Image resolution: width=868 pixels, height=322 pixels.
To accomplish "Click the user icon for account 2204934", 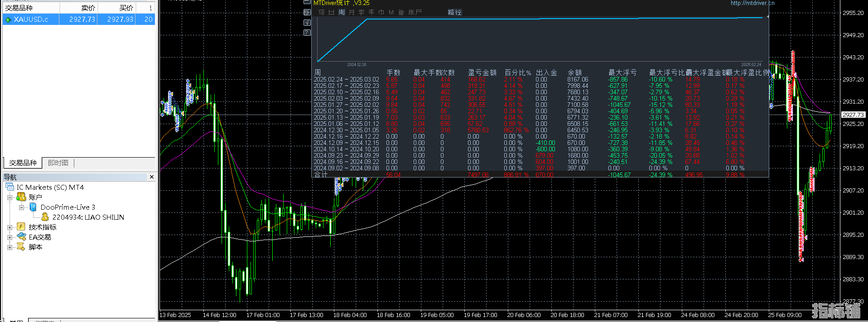I will (x=45, y=217).
